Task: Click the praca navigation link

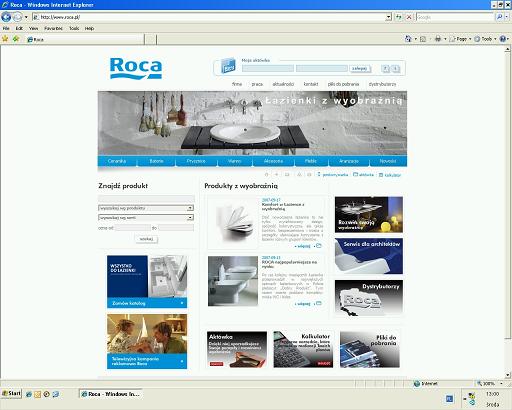Action: pyautogui.click(x=257, y=84)
